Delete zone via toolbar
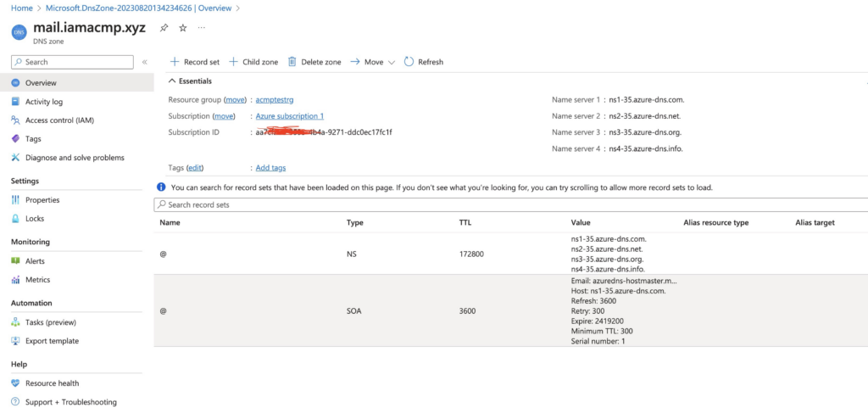868x419 pixels. coord(314,62)
